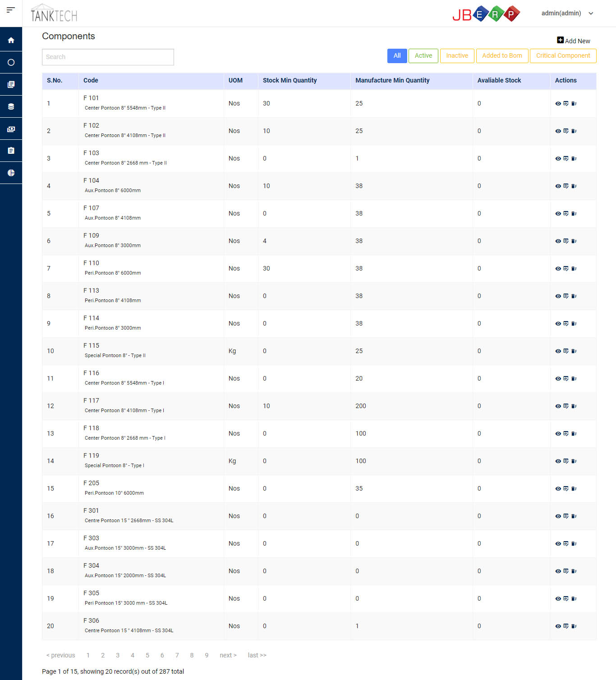
Task: Click 'Peri.Pontoon 10" 6000mm' description
Action: point(114,493)
